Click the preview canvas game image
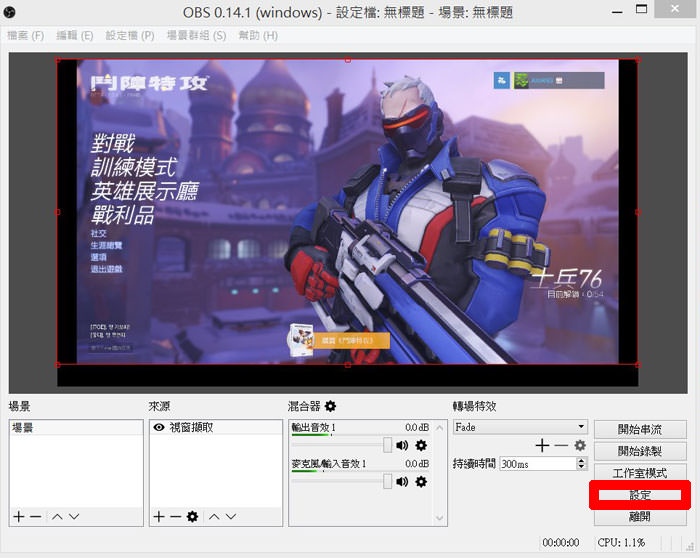The height and width of the screenshot is (558, 700). tap(347, 212)
